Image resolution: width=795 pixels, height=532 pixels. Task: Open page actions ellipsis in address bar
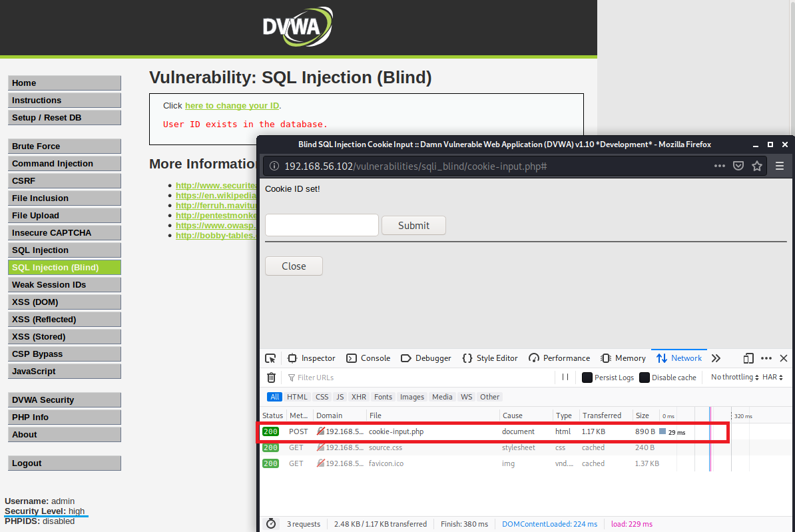coord(720,166)
